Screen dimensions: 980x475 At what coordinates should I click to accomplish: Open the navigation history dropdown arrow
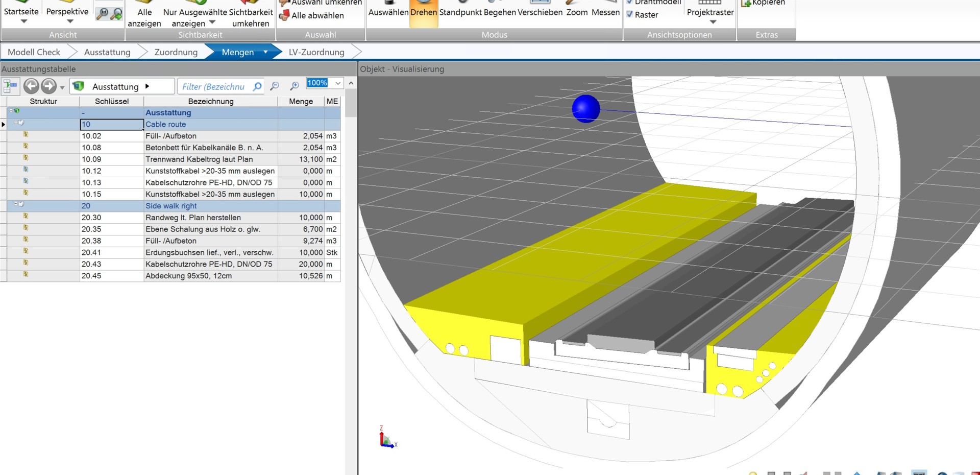(x=62, y=88)
